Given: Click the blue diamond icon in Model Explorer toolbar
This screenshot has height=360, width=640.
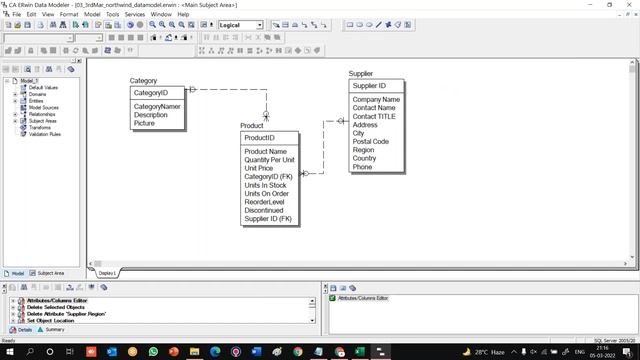Looking at the screenshot, I should tap(71, 69).
